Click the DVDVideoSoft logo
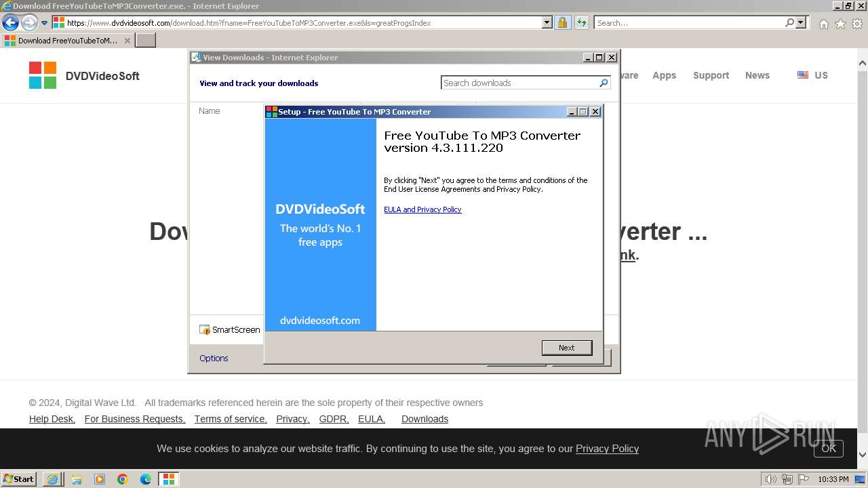The image size is (868, 488). (x=84, y=75)
